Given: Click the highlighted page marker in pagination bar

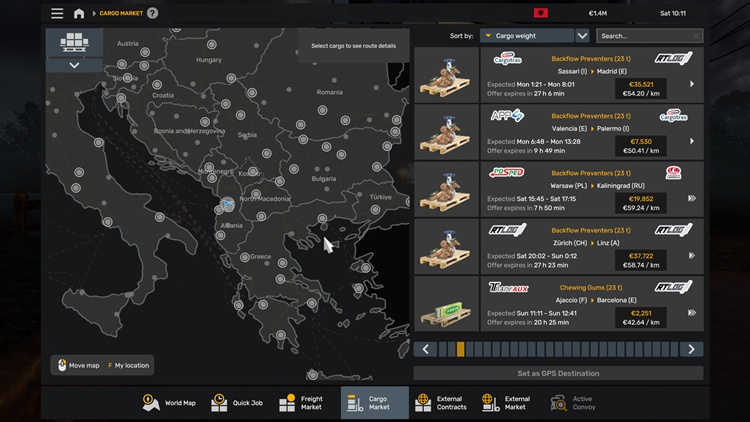Looking at the screenshot, I should pos(460,349).
